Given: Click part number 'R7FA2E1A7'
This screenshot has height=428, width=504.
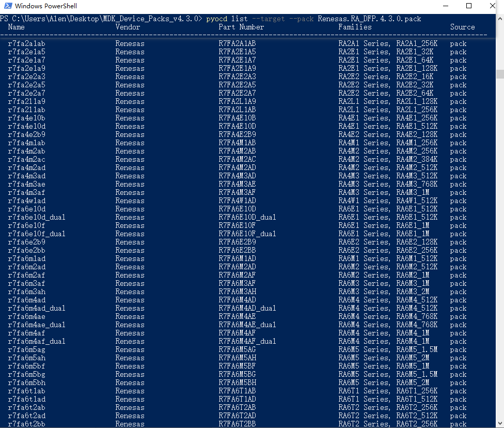Looking at the screenshot, I should click(x=237, y=60).
